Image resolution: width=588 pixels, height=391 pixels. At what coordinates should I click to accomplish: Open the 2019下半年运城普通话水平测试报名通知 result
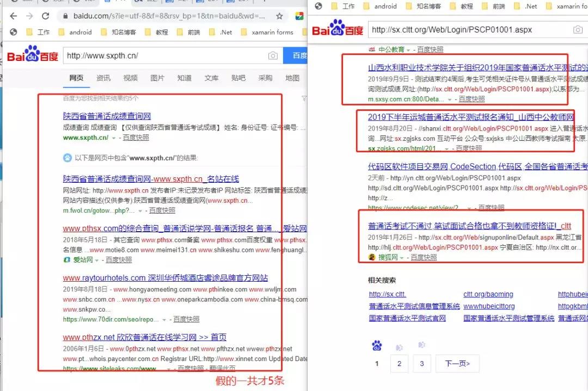tap(471, 117)
